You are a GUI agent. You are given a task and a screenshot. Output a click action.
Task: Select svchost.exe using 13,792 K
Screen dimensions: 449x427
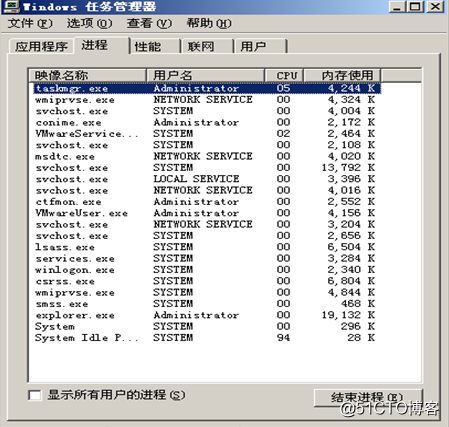(207, 168)
